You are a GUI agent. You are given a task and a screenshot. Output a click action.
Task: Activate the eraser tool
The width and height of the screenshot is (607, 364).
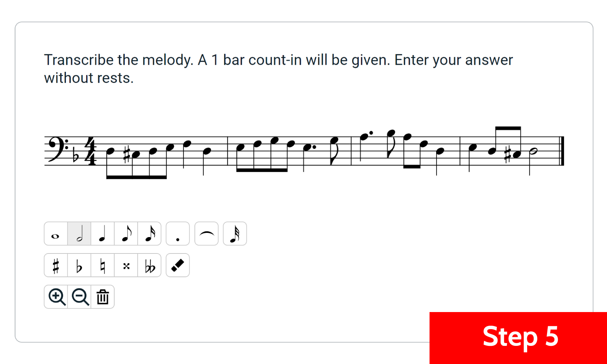tap(178, 265)
